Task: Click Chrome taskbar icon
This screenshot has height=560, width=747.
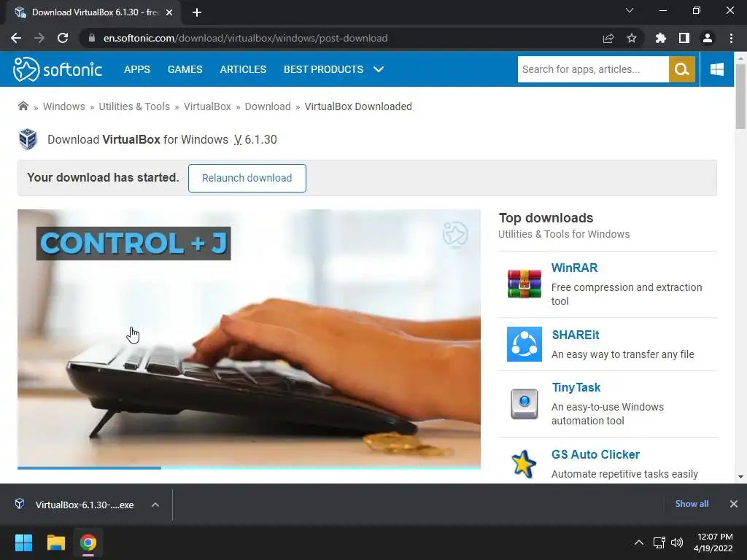Action: point(88,542)
